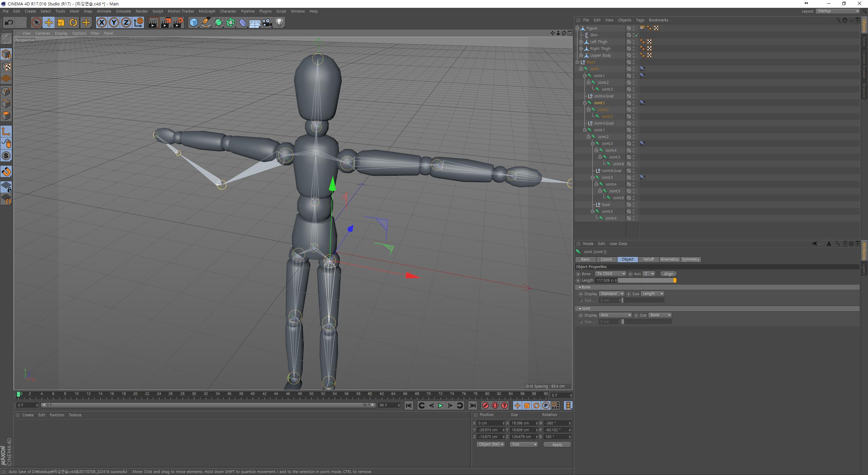868x475 pixels.
Task: Toggle Y axis lock
Action: 114,23
